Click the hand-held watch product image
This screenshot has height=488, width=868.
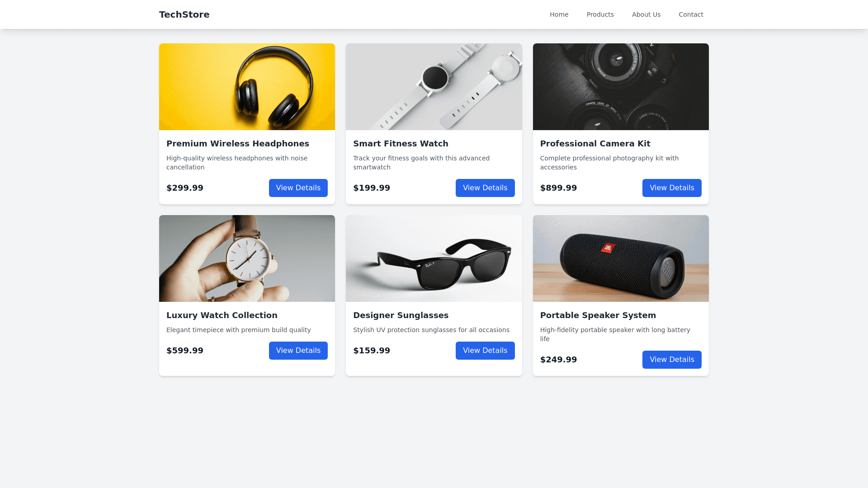(x=247, y=258)
